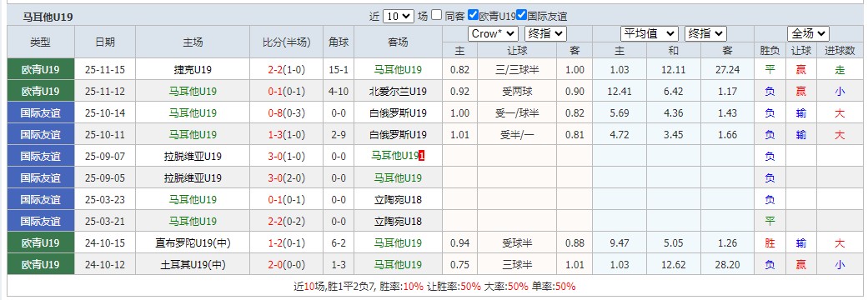Click the 受半/一 handicap cell
This screenshot has width=868, height=300.
pyautogui.click(x=517, y=134)
